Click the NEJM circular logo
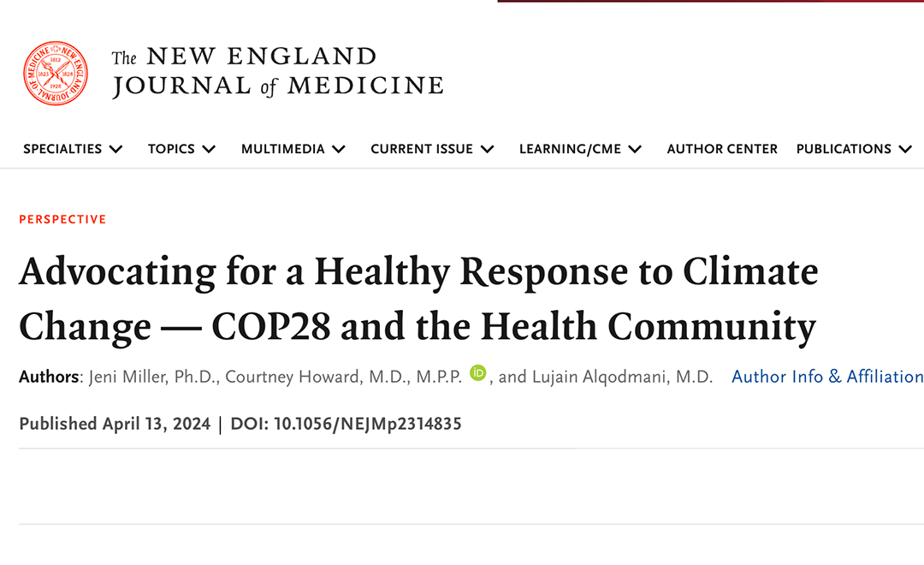This screenshot has width=924, height=565. pos(55,73)
